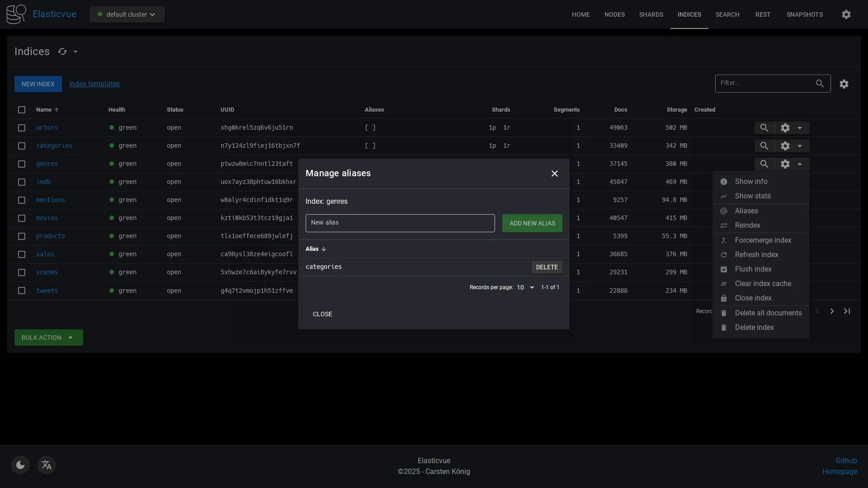The image size is (868, 488).
Task: Click the refresh icon next to Indices heading
Action: pos(62,52)
